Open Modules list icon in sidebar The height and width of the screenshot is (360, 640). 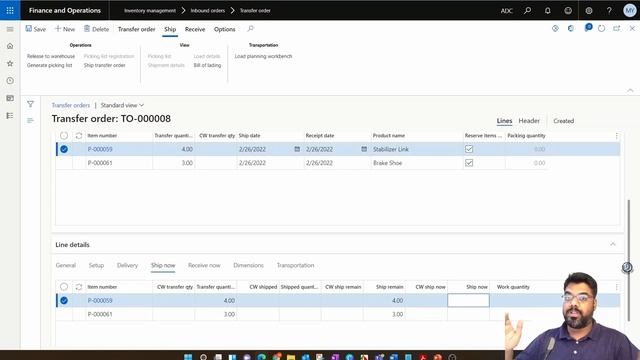[x=10, y=116]
